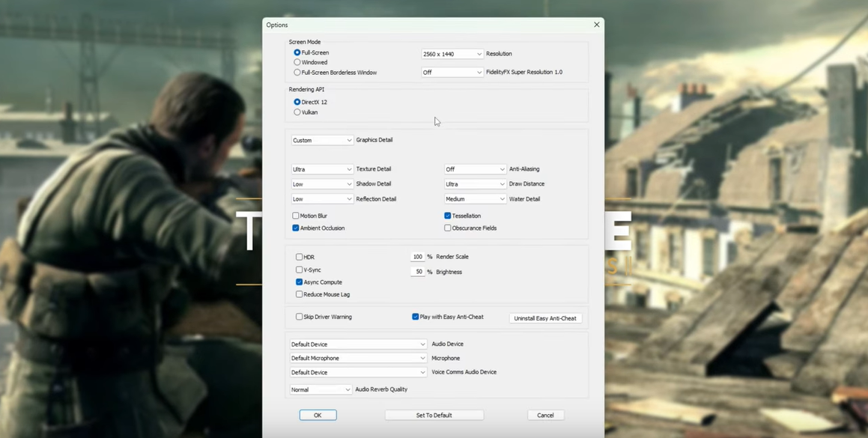The width and height of the screenshot is (868, 438).
Task: Confirm settings with OK button
Action: point(318,416)
